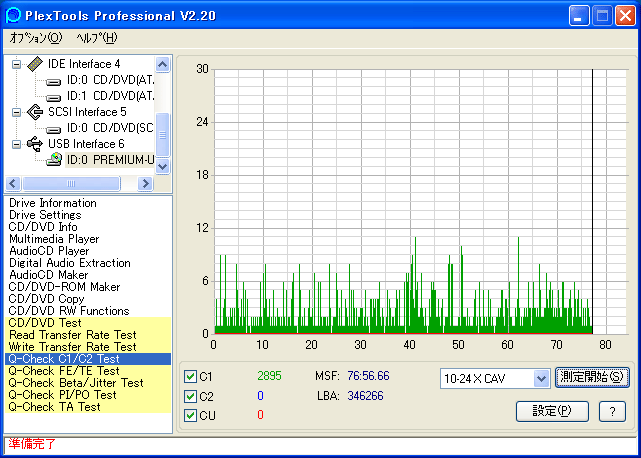Open CD/DVD-ROM Maker
This screenshot has height=458, width=641.
[x=65, y=287]
